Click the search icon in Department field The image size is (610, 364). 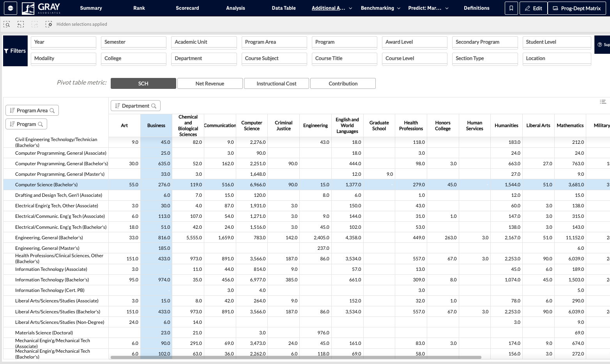pos(154,106)
